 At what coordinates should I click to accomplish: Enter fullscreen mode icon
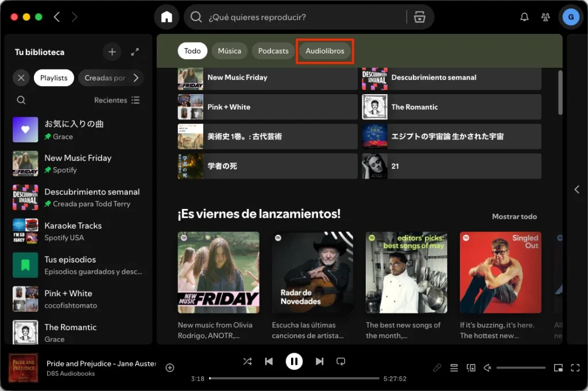575,368
